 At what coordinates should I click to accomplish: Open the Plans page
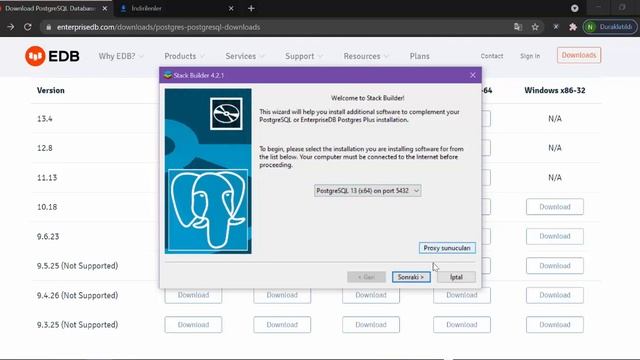click(420, 56)
